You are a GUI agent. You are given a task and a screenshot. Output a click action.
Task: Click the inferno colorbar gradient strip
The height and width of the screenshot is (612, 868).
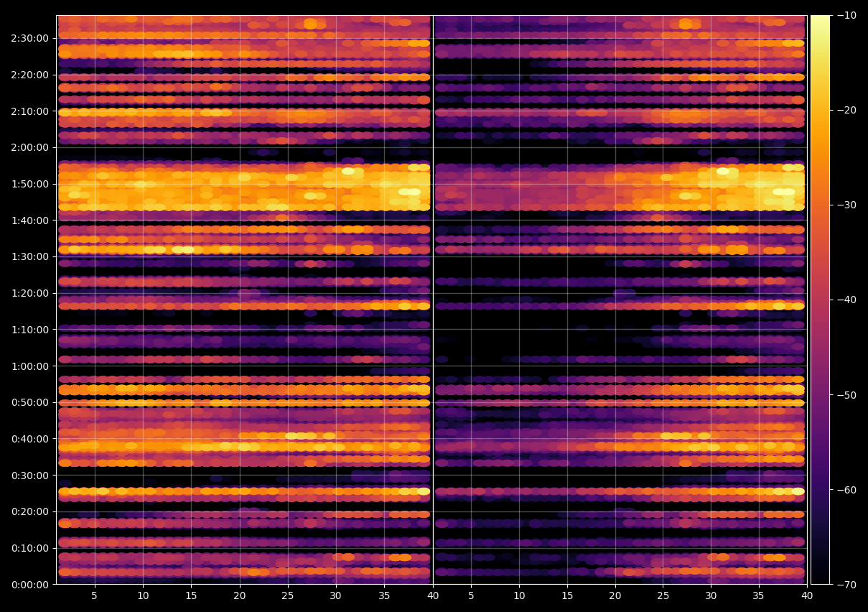820,300
